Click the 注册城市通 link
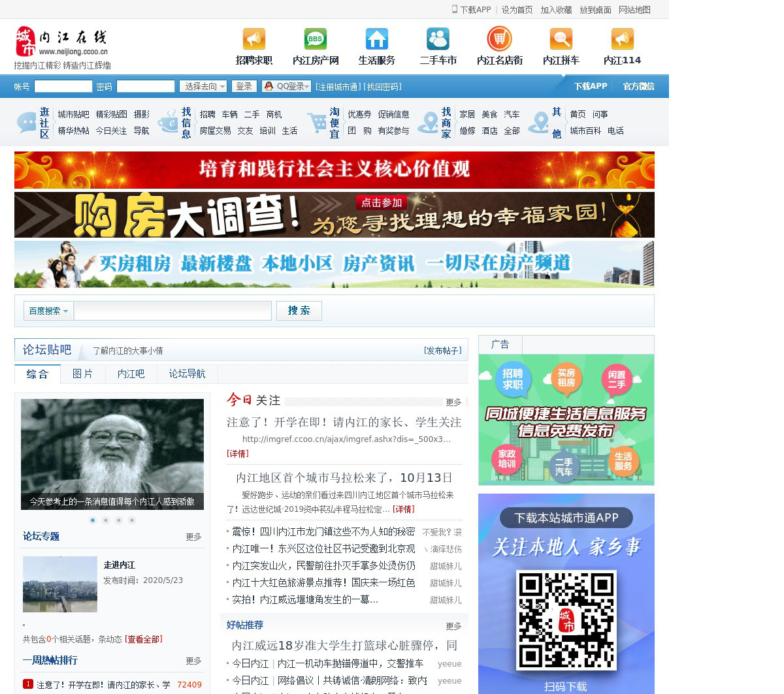The width and height of the screenshot is (784, 694). point(337,87)
